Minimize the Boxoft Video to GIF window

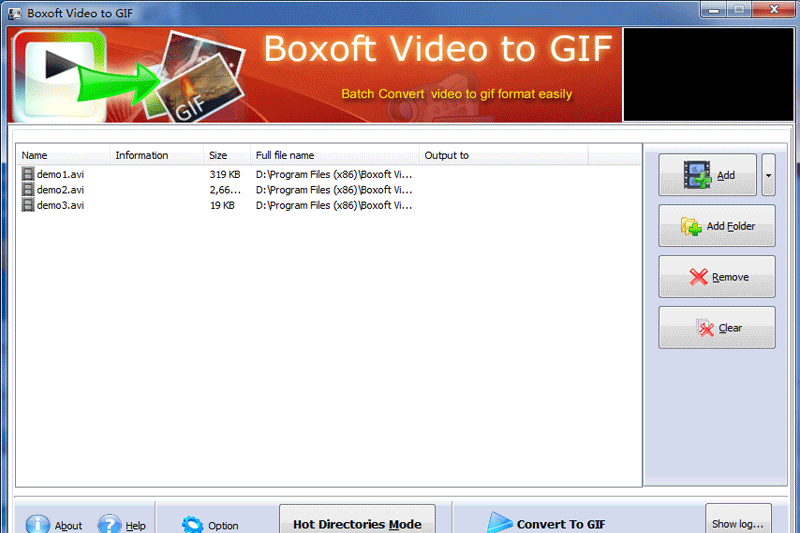pos(713,10)
